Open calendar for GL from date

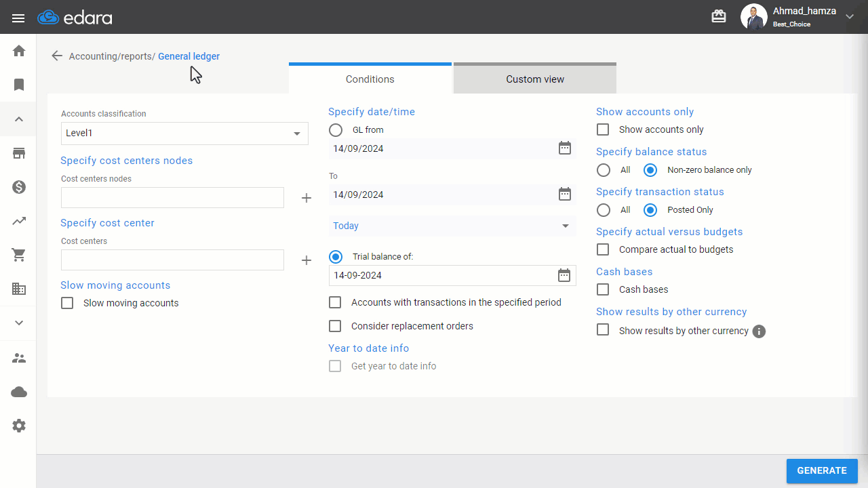[x=565, y=148]
